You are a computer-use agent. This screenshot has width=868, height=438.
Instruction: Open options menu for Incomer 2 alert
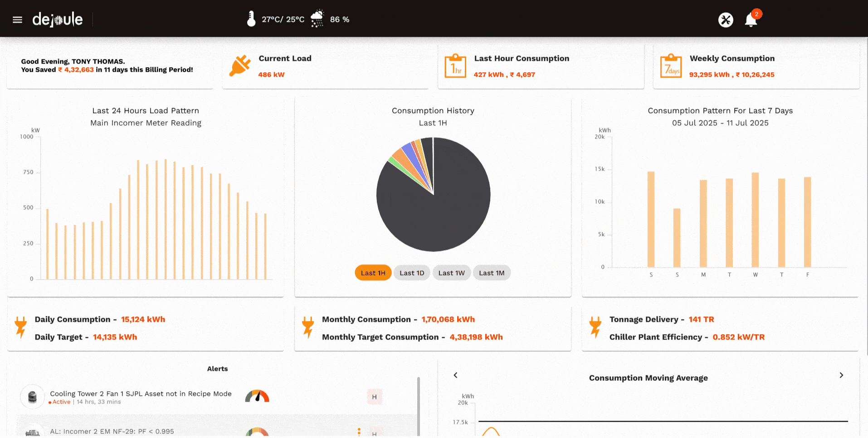(359, 432)
